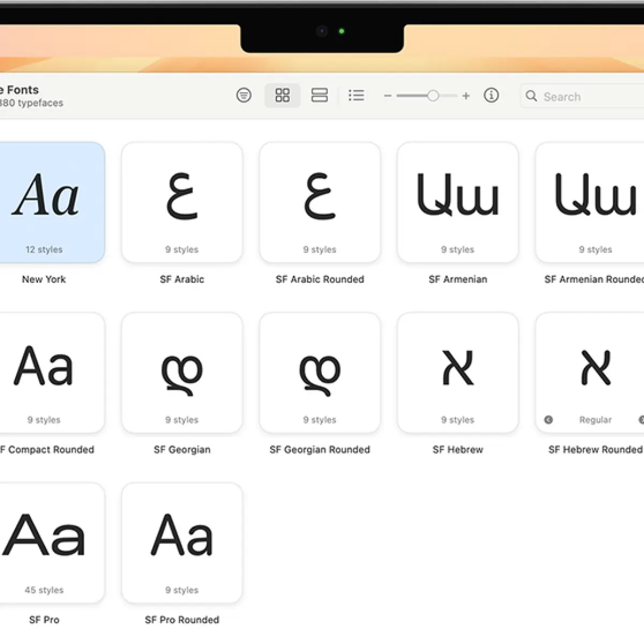Viewport: 644px width, 644px height.
Task: Select the SF Compact Rounded font card
Action: tap(52, 373)
